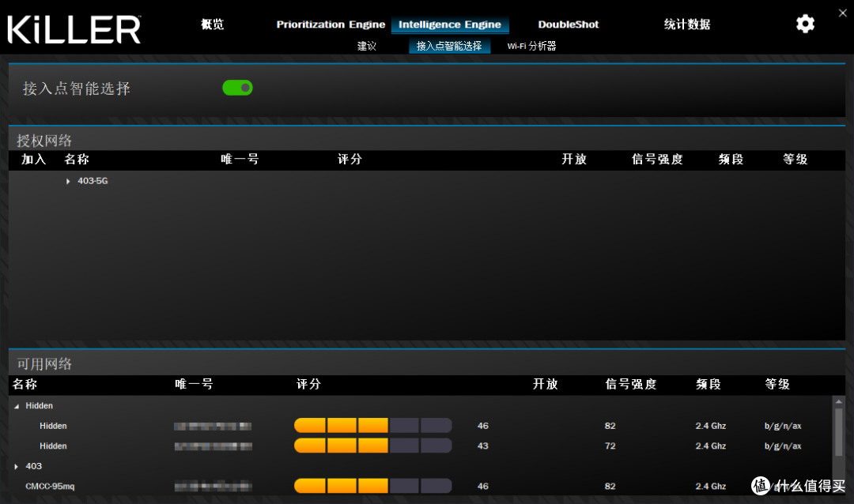Go to the 统计数据 tab

pyautogui.click(x=687, y=24)
